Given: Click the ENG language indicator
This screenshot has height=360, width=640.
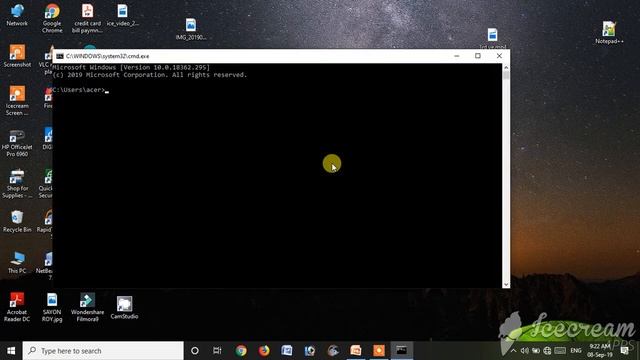Looking at the screenshot, I should 576,351.
